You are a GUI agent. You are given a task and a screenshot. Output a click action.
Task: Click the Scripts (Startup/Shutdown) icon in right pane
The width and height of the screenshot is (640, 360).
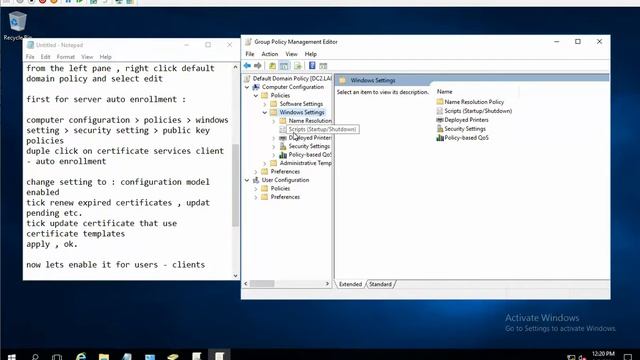[x=440, y=111]
